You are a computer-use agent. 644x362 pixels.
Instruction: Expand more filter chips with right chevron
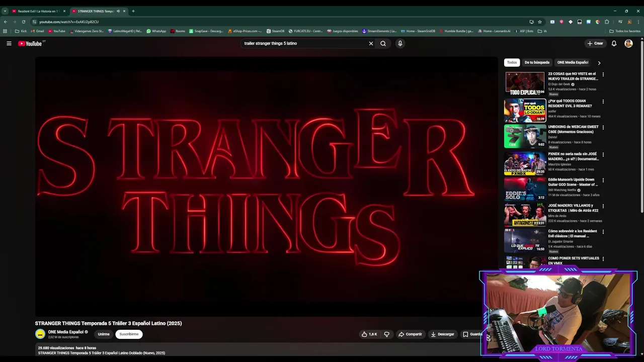pyautogui.click(x=599, y=63)
